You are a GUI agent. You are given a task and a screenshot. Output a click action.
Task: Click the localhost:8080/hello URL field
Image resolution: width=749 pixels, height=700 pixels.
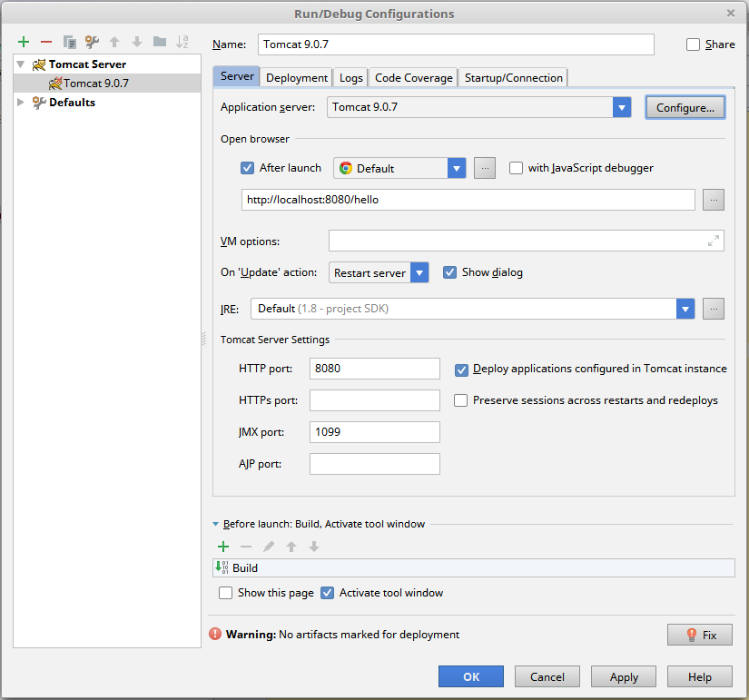pyautogui.click(x=468, y=200)
